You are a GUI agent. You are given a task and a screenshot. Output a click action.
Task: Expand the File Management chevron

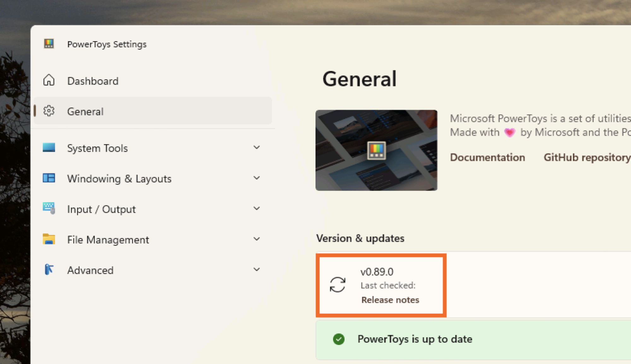(257, 239)
